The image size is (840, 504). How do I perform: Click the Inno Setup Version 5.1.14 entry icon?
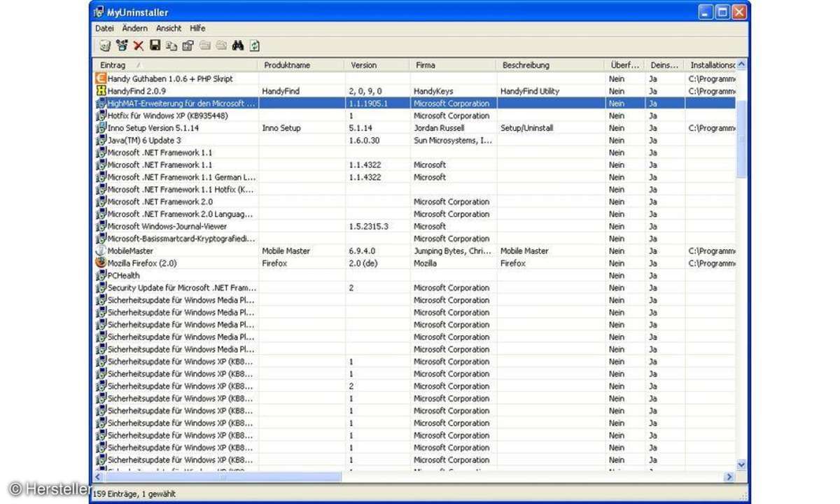coord(101,128)
